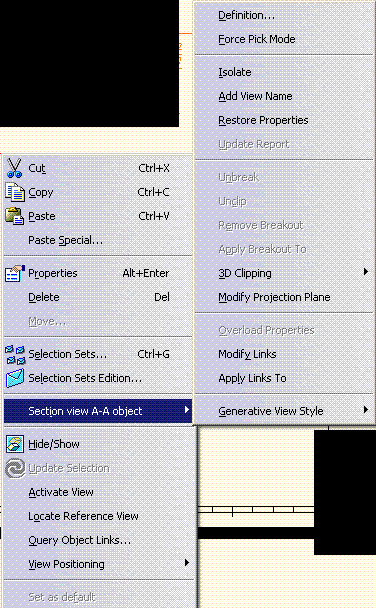Choose Isolate in the submenu
Image resolution: width=376 pixels, height=608 pixels.
point(235,73)
